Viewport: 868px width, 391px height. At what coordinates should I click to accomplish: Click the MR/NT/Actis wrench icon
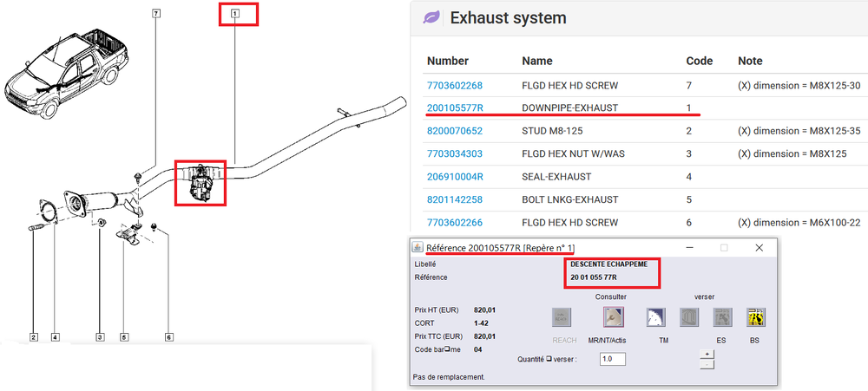coord(615,318)
